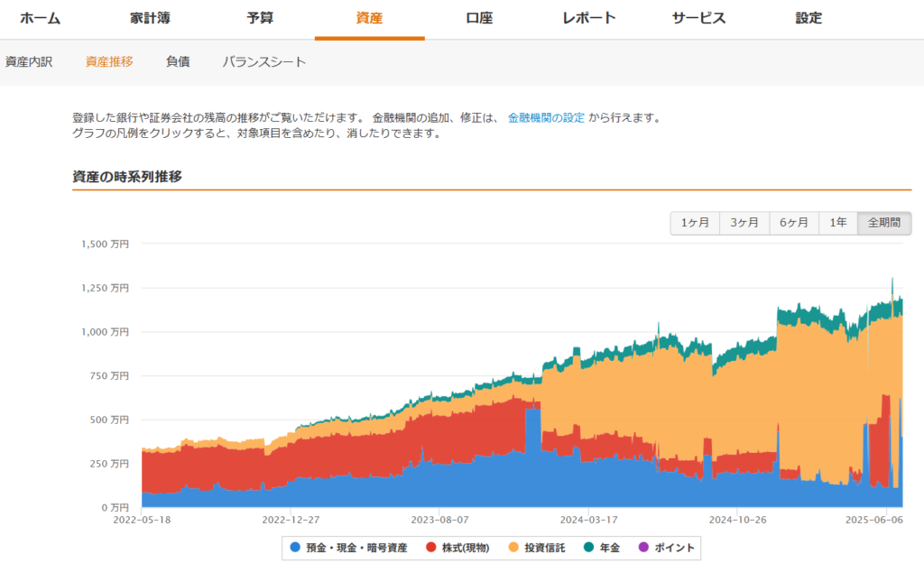Hide 株式(現物) series via legend label
The height and width of the screenshot is (563, 924).
pyautogui.click(x=466, y=548)
